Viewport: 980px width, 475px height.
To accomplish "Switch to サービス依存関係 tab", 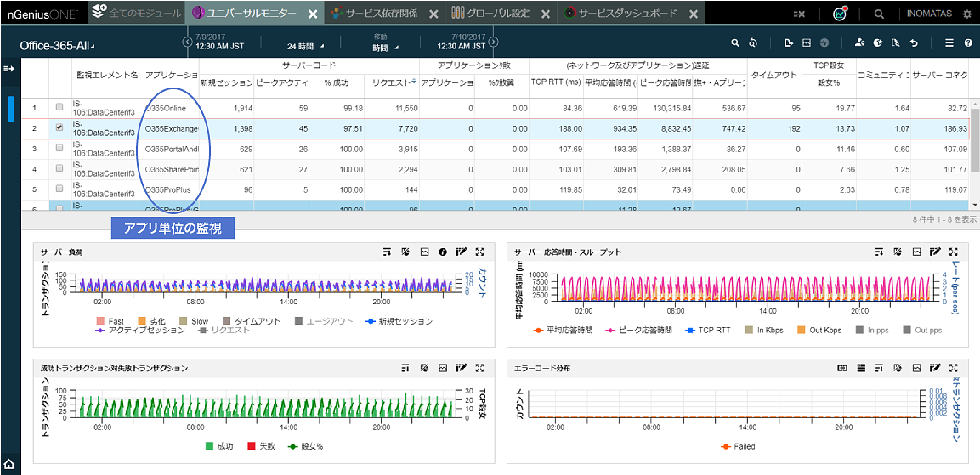I will (x=381, y=14).
